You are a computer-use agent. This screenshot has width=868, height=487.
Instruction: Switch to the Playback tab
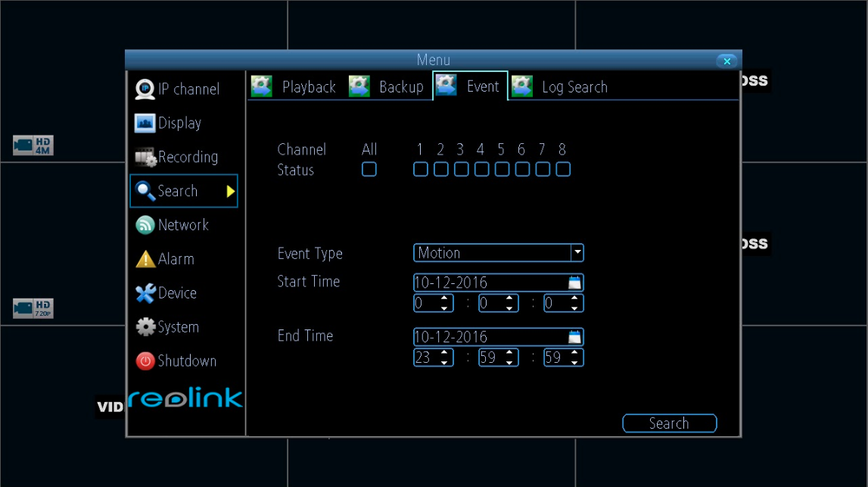[x=309, y=86]
